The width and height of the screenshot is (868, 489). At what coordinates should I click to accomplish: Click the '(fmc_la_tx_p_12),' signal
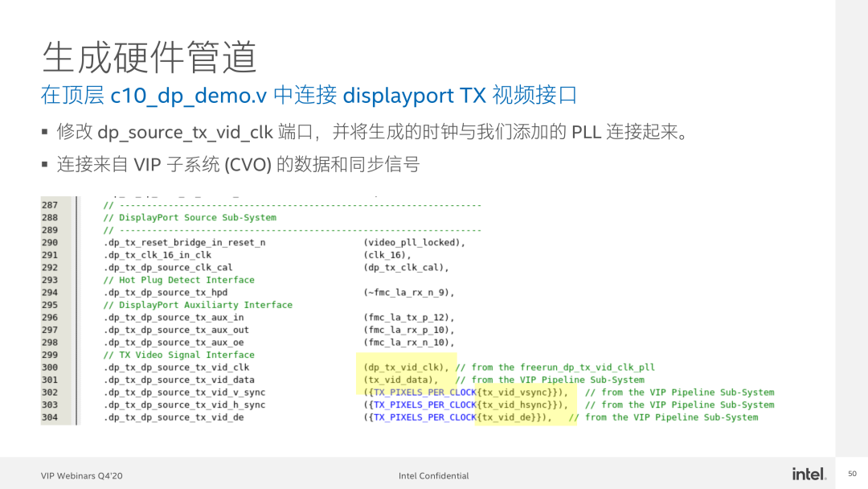tap(409, 318)
